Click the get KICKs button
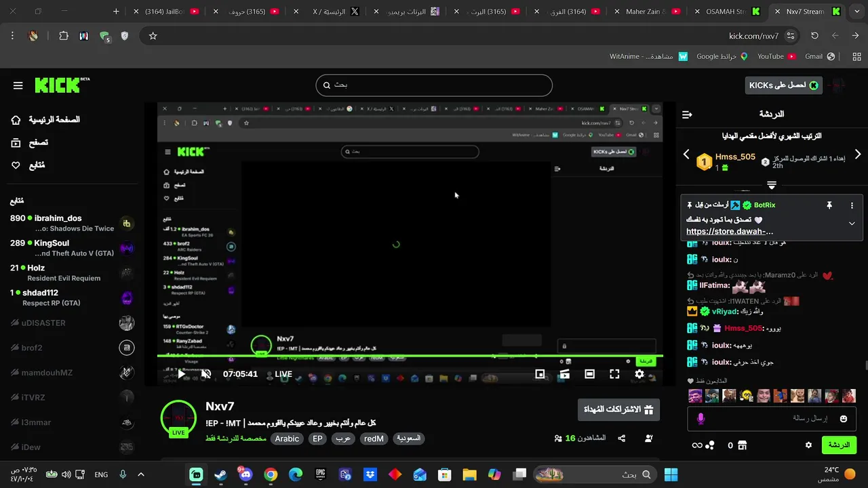This screenshot has width=868, height=488. (783, 85)
